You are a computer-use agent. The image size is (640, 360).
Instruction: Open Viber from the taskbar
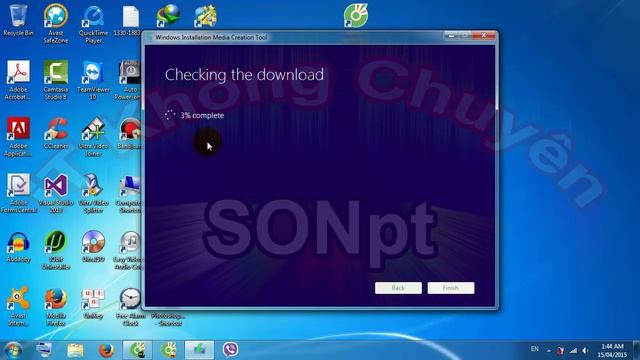tap(230, 350)
